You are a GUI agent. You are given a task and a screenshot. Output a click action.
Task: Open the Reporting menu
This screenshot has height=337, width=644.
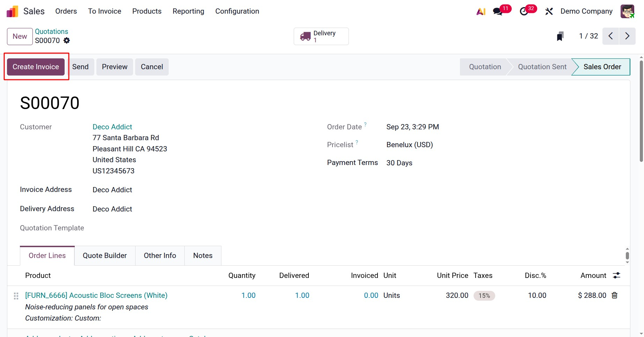pyautogui.click(x=188, y=11)
